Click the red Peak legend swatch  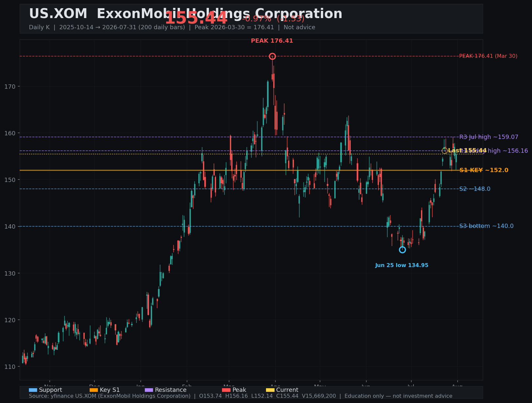click(x=226, y=390)
